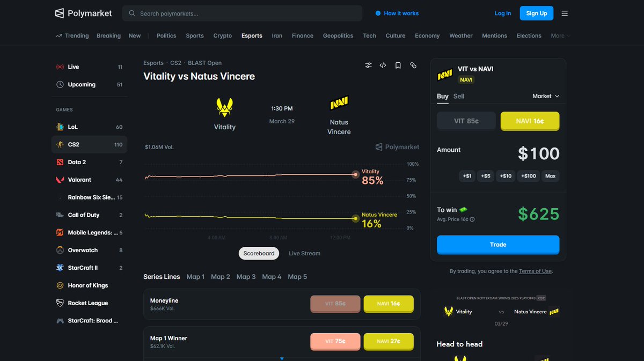Click the How it works info icon
Viewport: 644px width, 361px height.
point(378,13)
